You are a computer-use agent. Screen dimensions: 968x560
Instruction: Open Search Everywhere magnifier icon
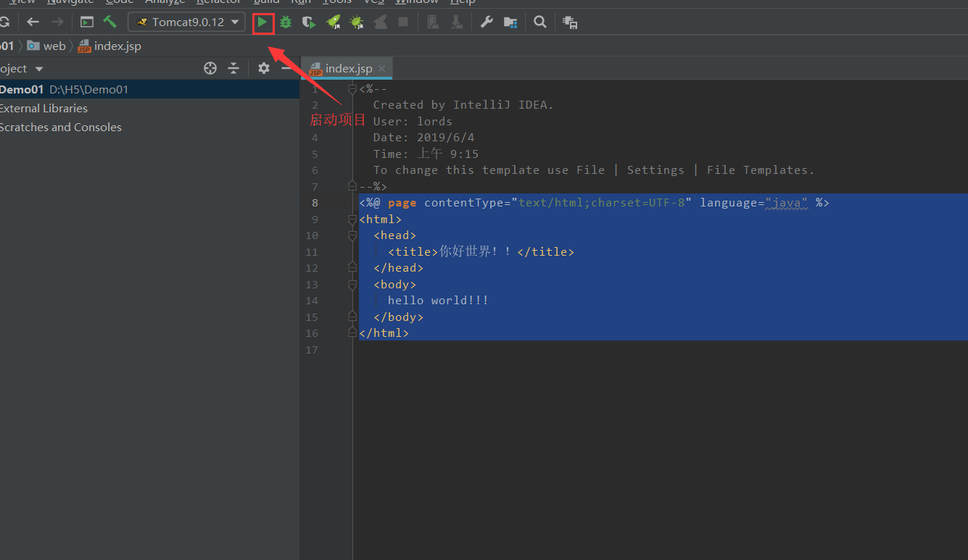pyautogui.click(x=540, y=22)
